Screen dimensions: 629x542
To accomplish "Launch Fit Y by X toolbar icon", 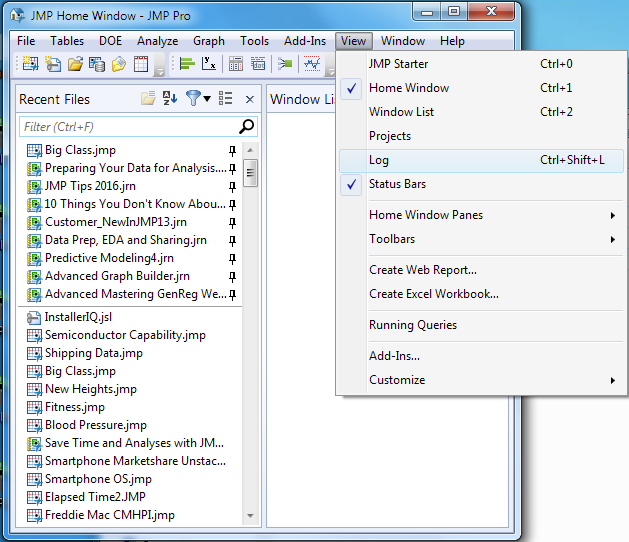I will tap(209, 64).
